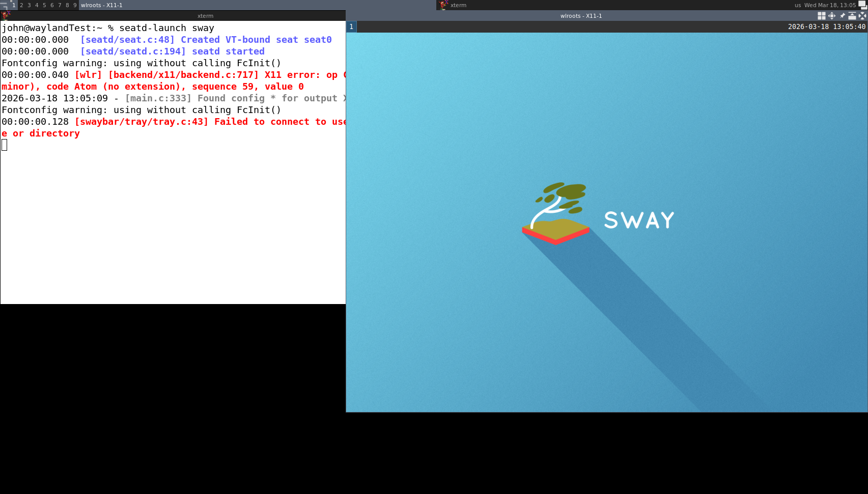
Task: Click the active workspace tag 1
Action: point(14,5)
